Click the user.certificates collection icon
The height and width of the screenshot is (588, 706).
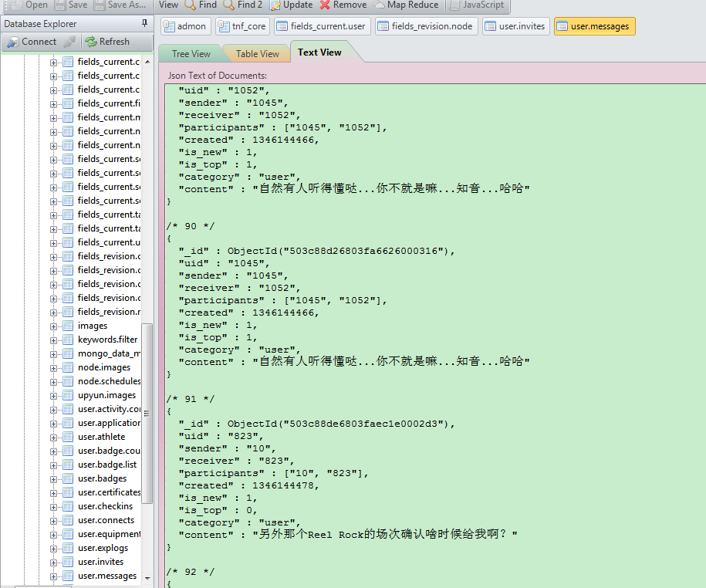tap(68, 492)
